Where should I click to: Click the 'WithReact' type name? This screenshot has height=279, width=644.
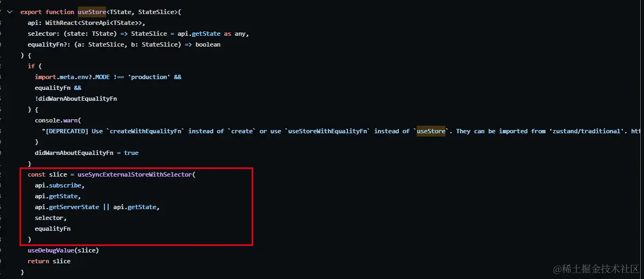coord(61,23)
